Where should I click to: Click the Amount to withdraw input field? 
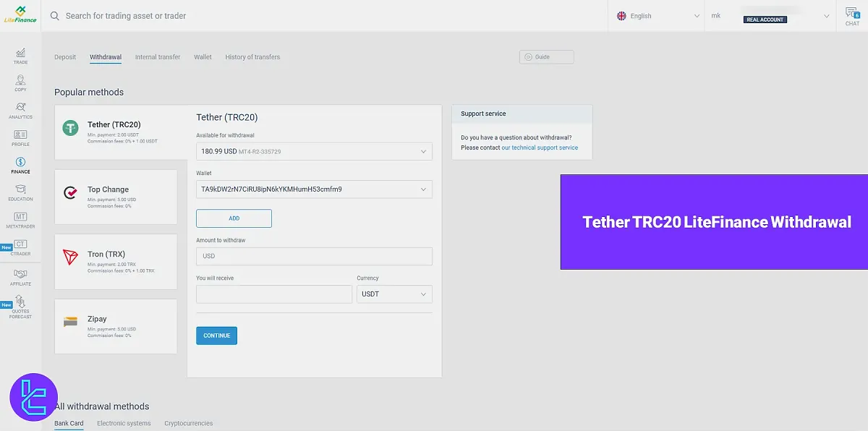(x=313, y=256)
